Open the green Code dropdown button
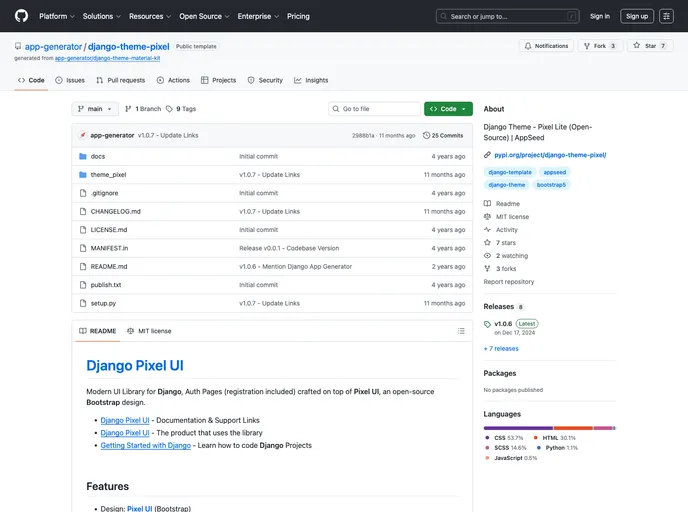 click(x=448, y=109)
